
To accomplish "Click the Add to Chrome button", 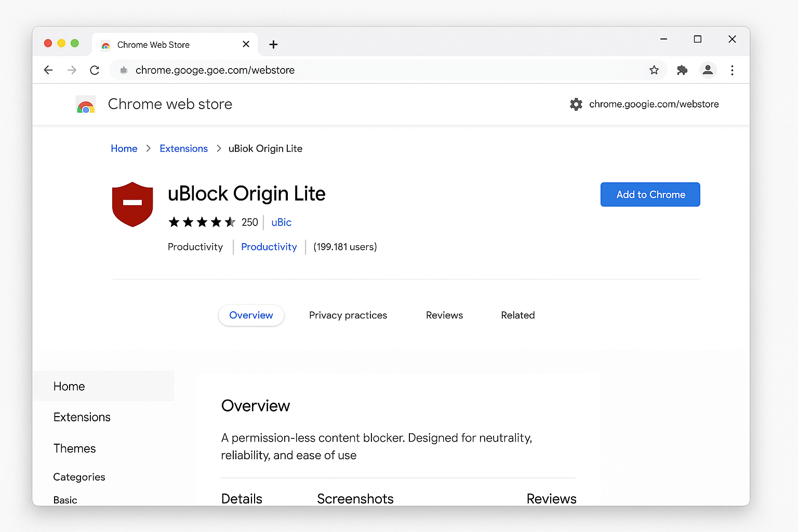I will [650, 194].
